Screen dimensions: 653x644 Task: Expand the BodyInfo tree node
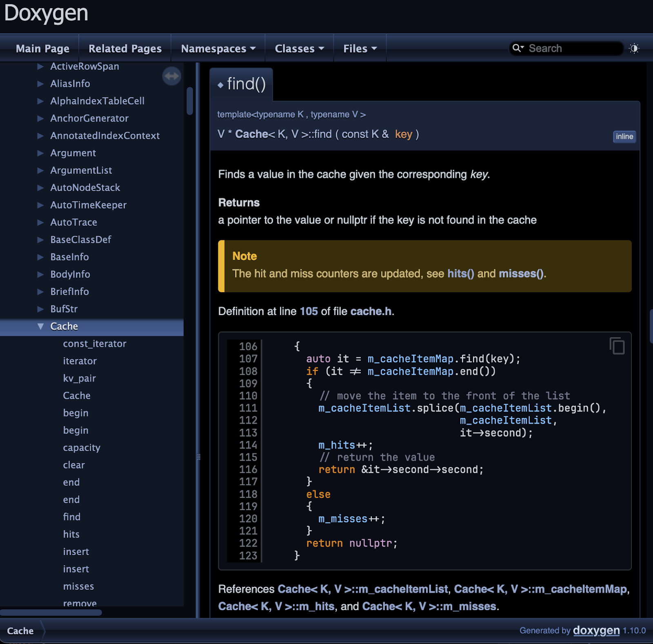(x=40, y=275)
